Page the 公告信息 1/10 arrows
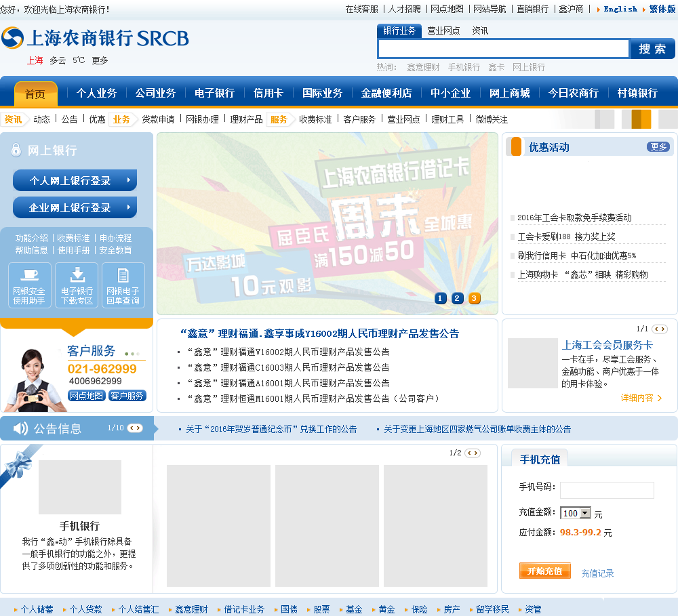This screenshot has width=678, height=616. point(135,428)
